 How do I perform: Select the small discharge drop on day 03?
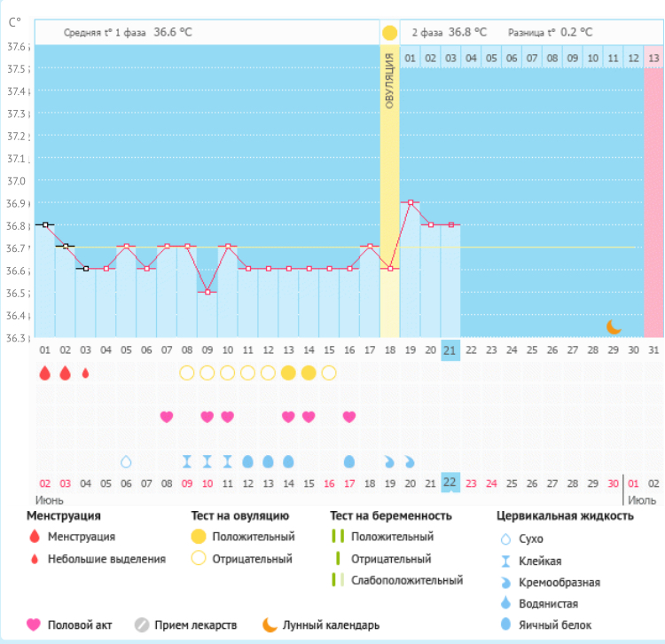[85, 373]
